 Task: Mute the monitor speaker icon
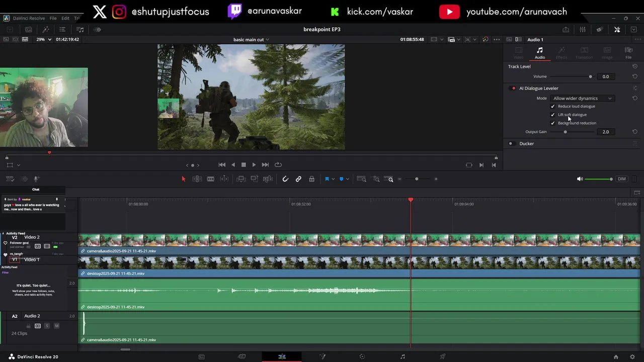pos(580,179)
